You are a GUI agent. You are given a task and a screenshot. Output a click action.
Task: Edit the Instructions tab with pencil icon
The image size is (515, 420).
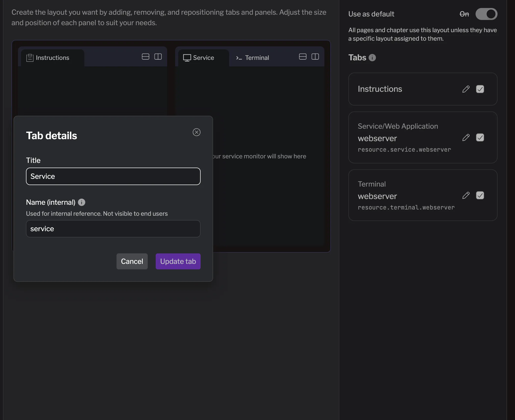coord(466,89)
